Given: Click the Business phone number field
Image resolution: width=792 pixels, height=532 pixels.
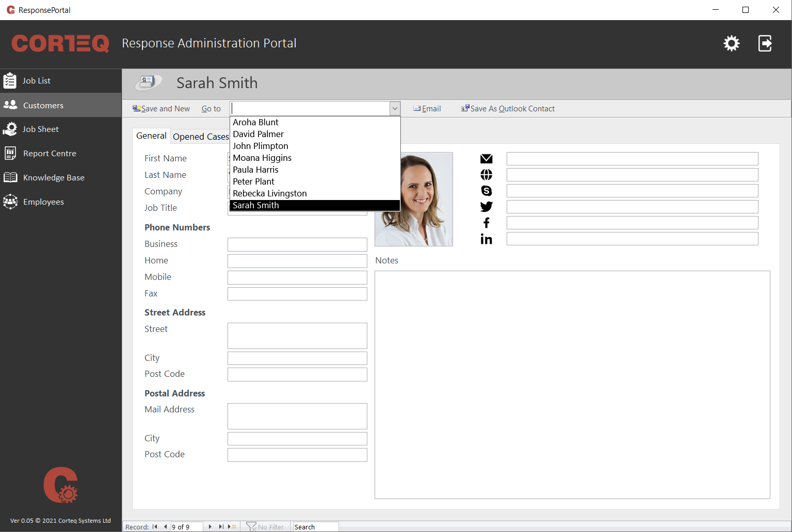Looking at the screenshot, I should pos(297,244).
